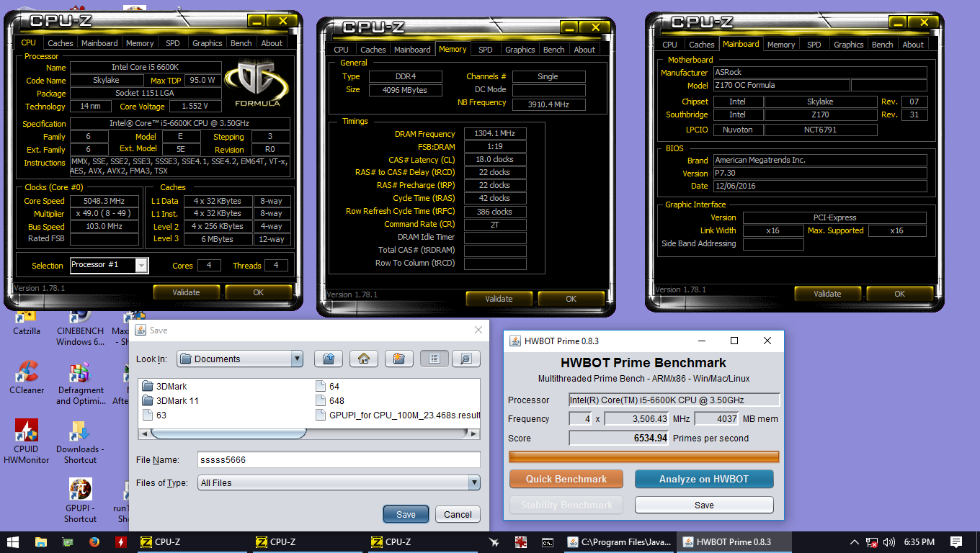Image resolution: width=980 pixels, height=553 pixels.
Task: Click Validate in CPU-Z processor window
Action: [186, 292]
